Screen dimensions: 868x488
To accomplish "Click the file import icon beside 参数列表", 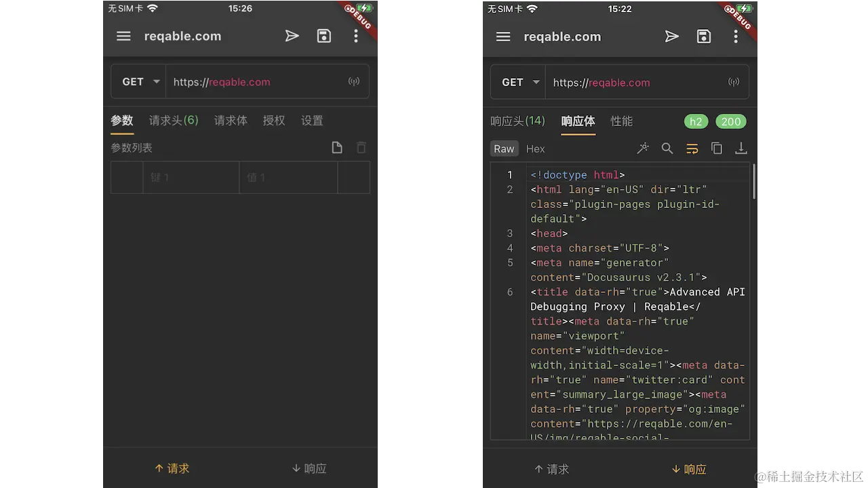I will click(x=337, y=148).
